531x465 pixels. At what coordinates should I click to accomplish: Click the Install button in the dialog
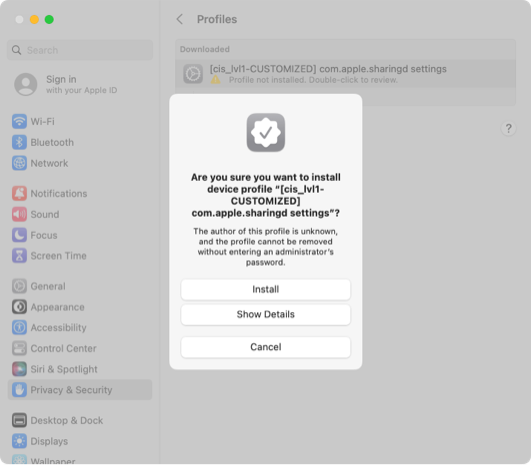[266, 290]
